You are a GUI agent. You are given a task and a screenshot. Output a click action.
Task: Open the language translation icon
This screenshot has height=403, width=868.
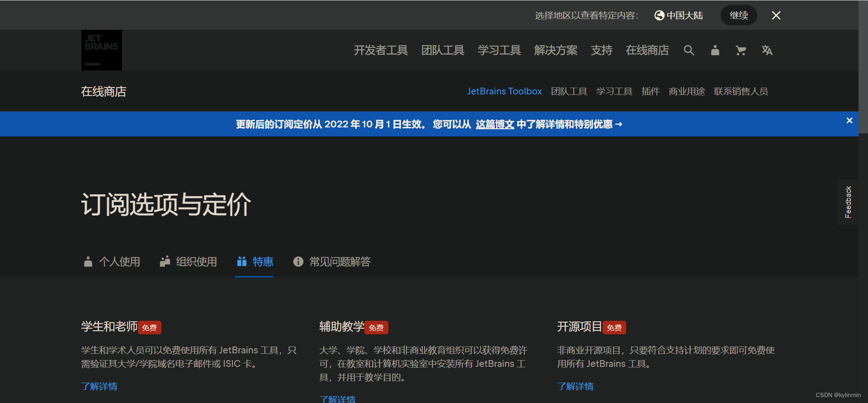(767, 50)
